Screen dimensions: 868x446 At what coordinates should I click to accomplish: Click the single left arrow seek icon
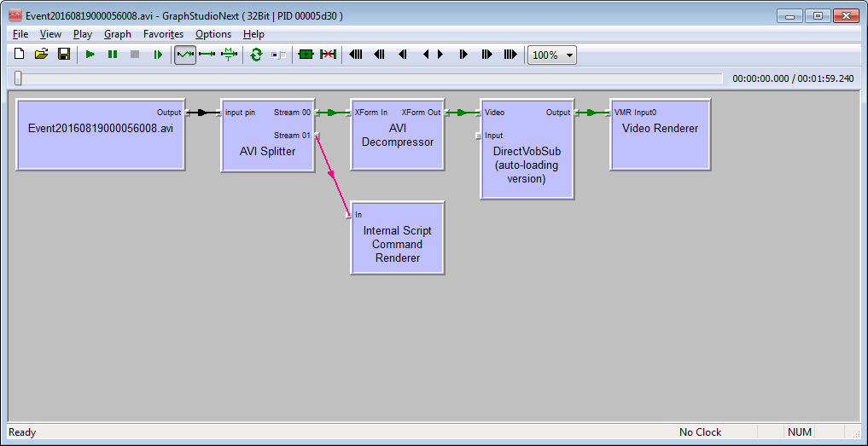[426, 55]
